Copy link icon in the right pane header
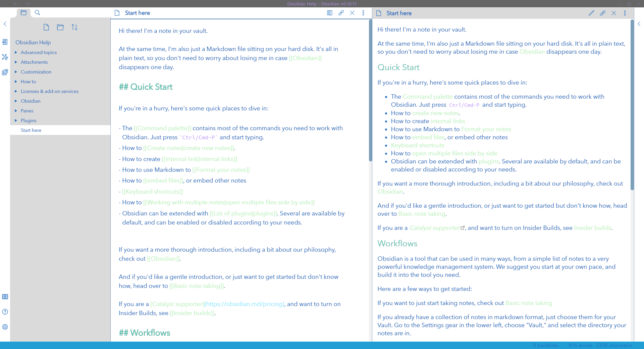 click(603, 13)
